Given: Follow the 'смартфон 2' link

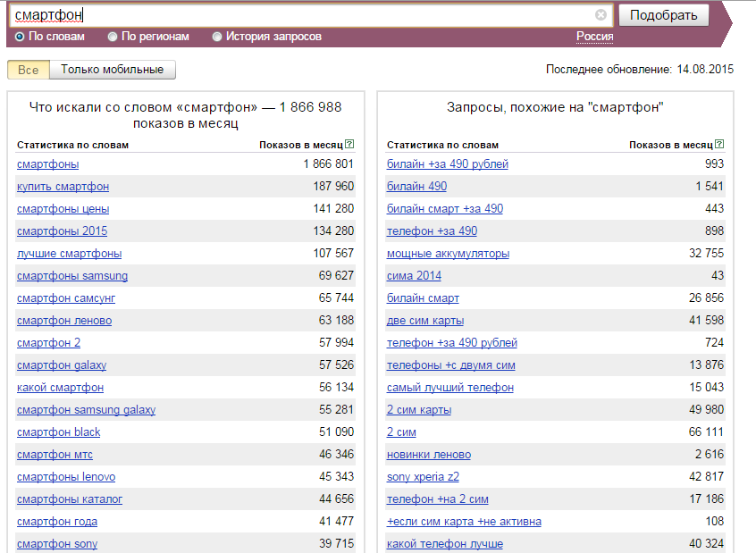Looking at the screenshot, I should 48,343.
